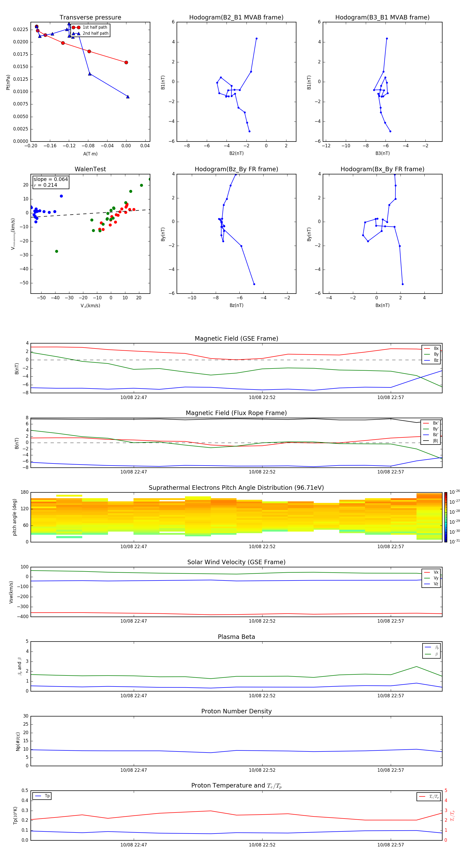This screenshot has height=868, width=473.
Task: Click the 'Hodogram(B3_B1 MVAB frame)' title
Action: point(382,18)
